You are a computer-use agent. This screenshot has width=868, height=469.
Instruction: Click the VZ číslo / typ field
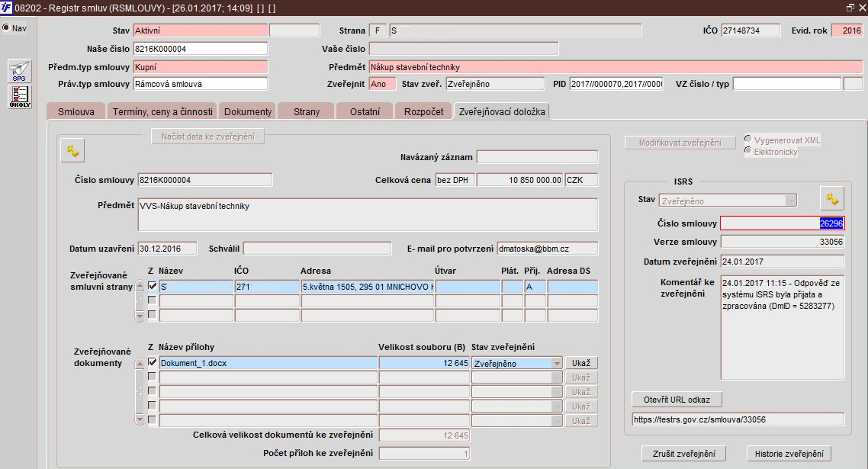click(x=786, y=84)
